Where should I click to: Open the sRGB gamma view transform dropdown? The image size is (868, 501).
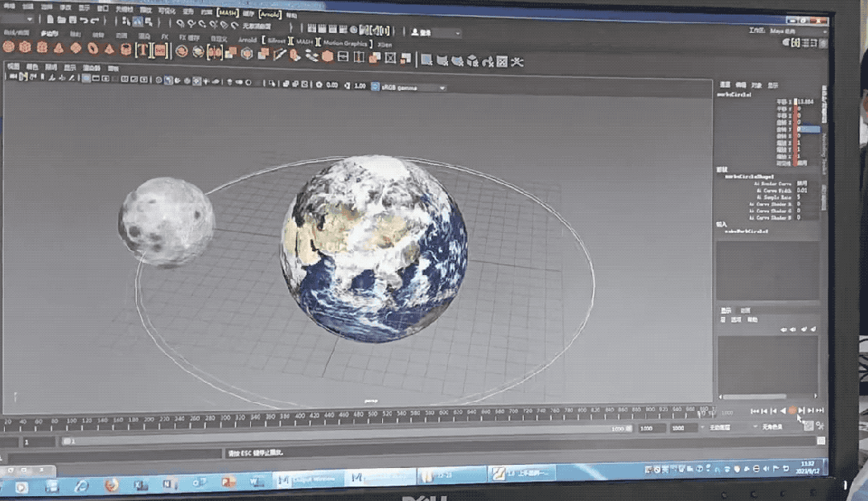pos(409,86)
